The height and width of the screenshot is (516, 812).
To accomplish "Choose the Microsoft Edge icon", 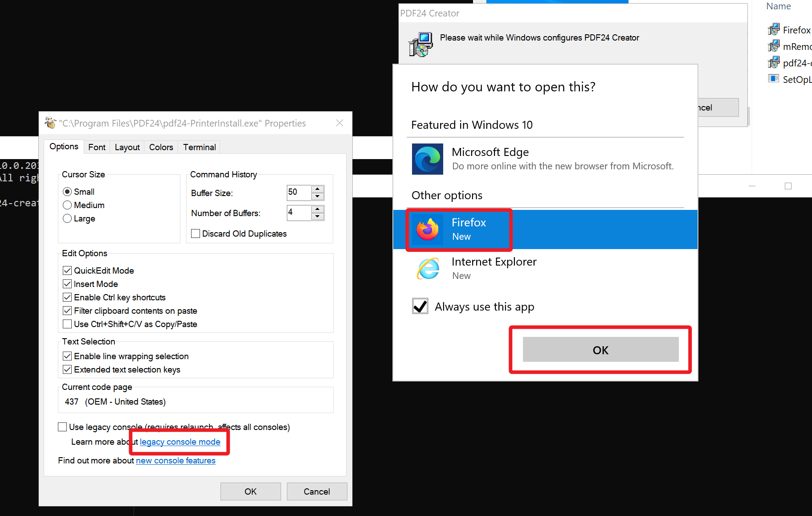I will (427, 159).
